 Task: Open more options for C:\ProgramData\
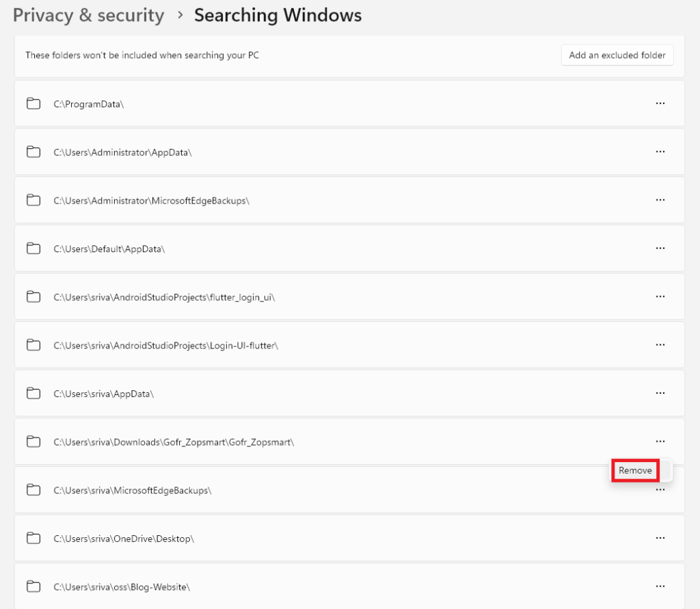tap(660, 103)
